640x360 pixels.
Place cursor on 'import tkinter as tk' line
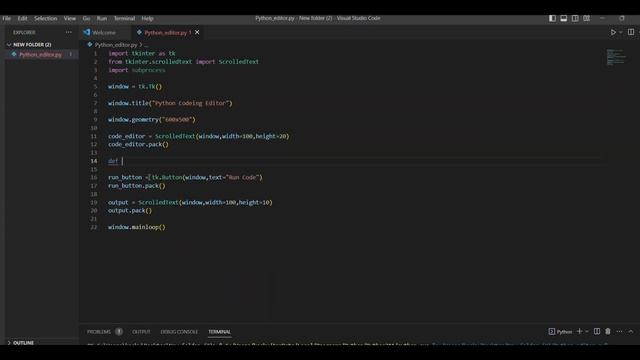click(142, 53)
